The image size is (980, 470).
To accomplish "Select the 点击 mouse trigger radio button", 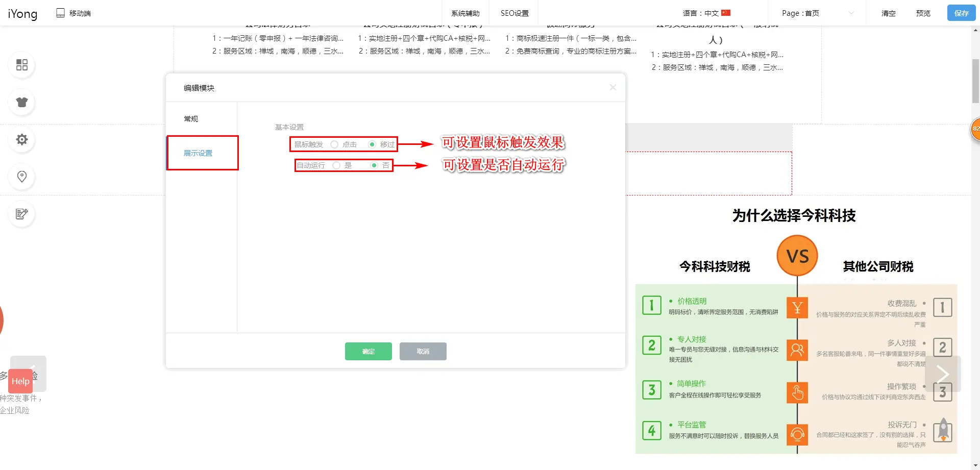I will coord(335,144).
